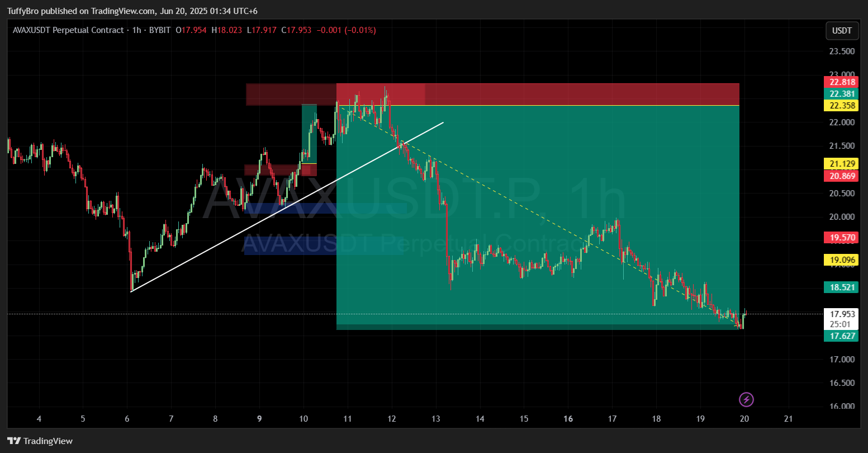Click the price change −0.001 (−0.01%)
The height and width of the screenshot is (453, 868).
click(346, 30)
